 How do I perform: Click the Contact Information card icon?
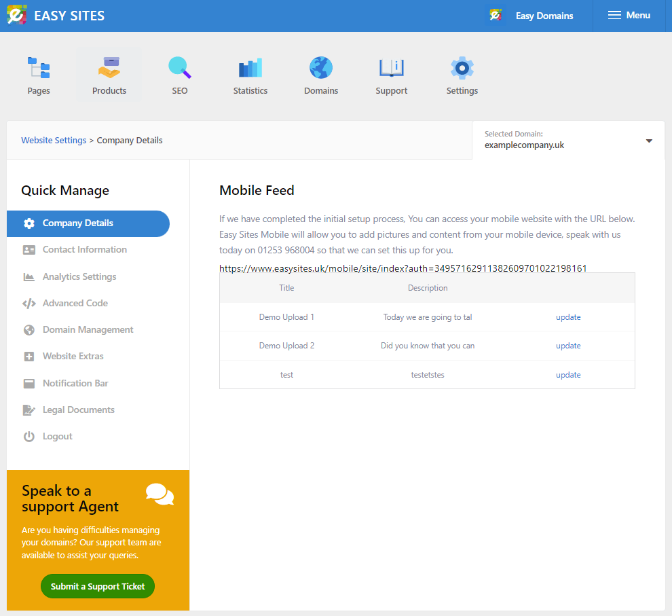coord(29,250)
